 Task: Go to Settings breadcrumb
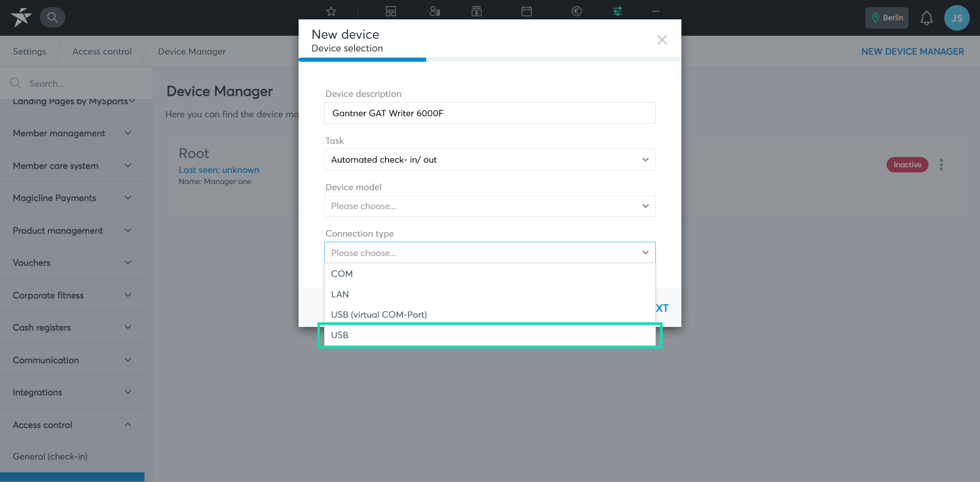pos(29,52)
